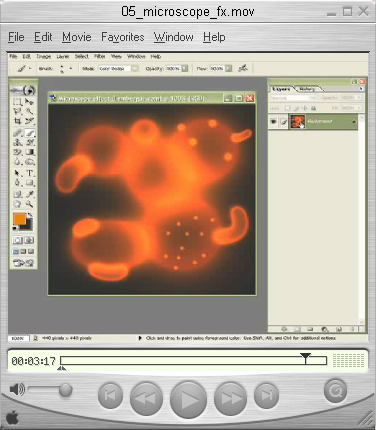Click the airbrush icon in options bar
This screenshot has width=376, height=430.
pyautogui.click(x=243, y=68)
